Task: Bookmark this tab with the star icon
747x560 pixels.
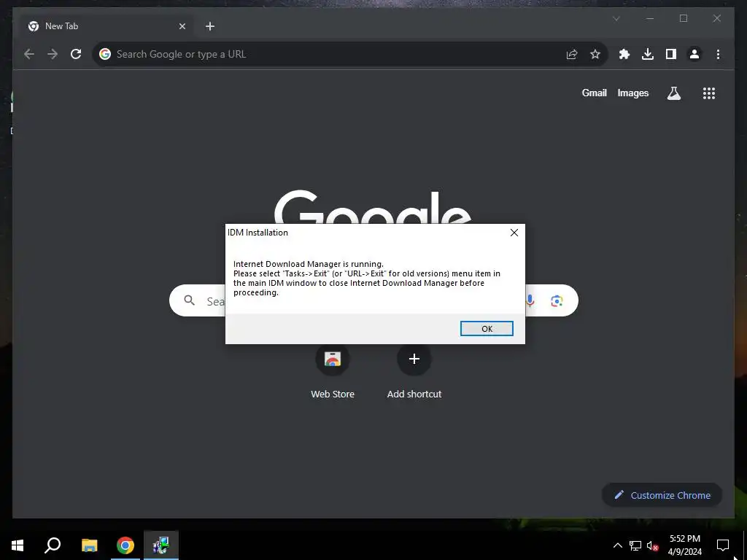Action: click(595, 54)
